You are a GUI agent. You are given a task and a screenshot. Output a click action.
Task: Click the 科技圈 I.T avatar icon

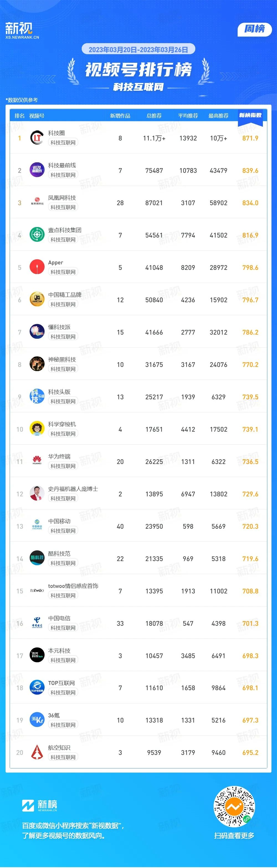[x=37, y=138]
